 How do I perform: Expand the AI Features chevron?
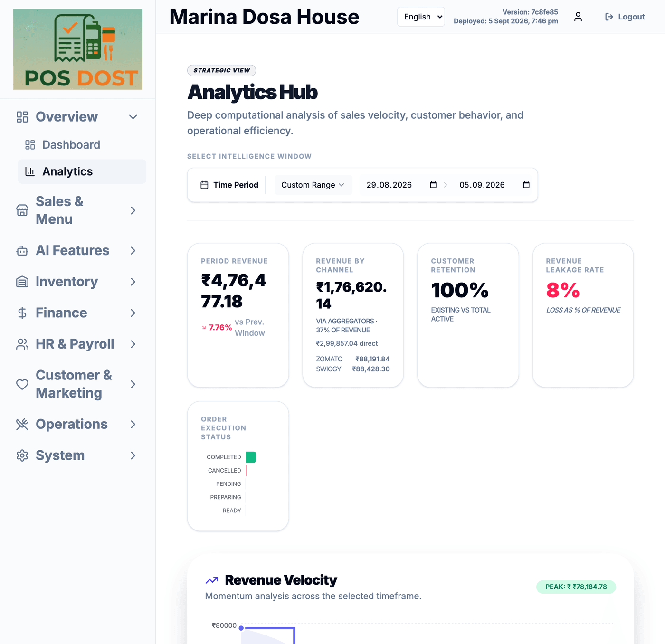point(133,250)
